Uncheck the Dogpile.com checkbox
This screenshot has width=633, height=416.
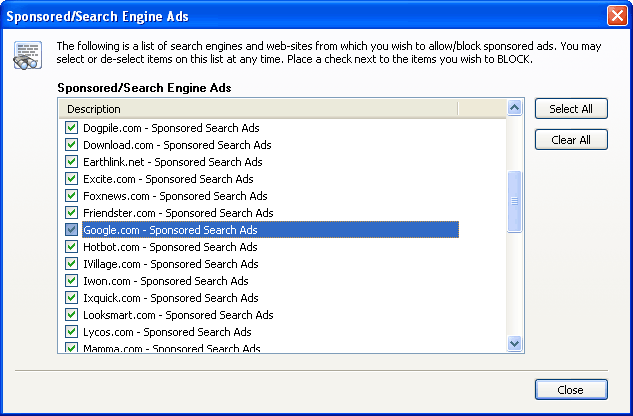pos(71,128)
